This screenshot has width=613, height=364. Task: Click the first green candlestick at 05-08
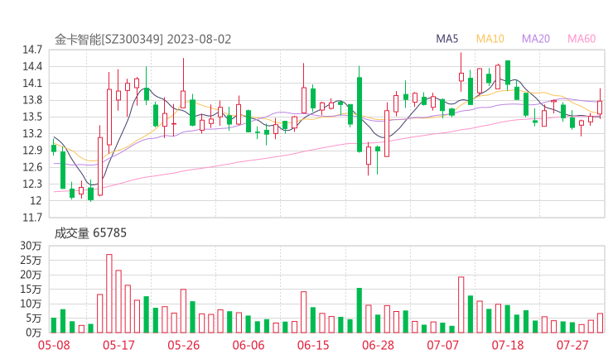click(54, 148)
